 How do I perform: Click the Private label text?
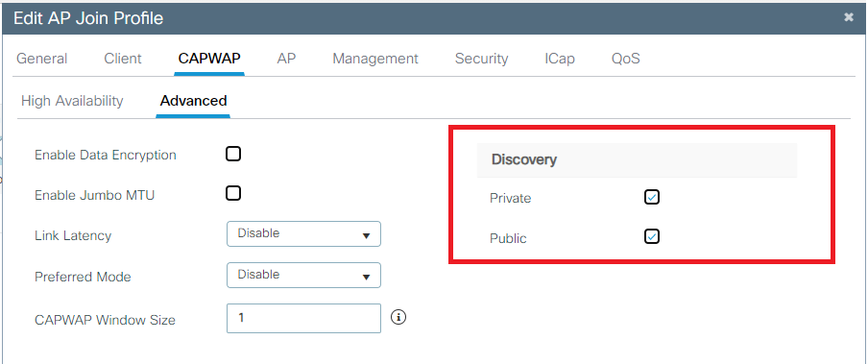click(511, 199)
